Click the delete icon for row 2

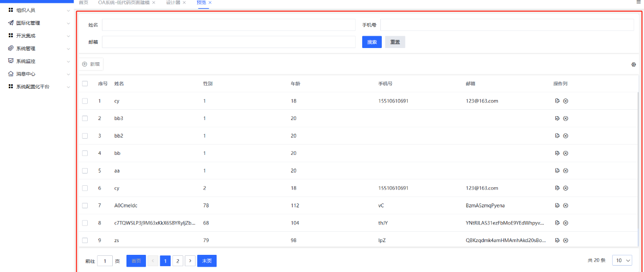click(x=566, y=119)
